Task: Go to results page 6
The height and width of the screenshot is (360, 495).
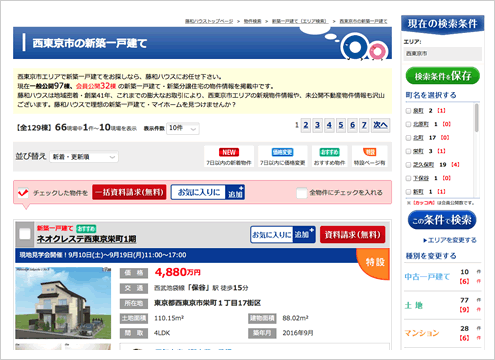Action: pyautogui.click(x=352, y=125)
